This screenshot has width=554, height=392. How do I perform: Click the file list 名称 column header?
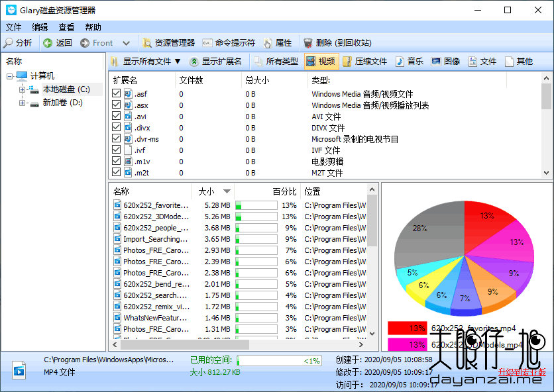[150, 191]
